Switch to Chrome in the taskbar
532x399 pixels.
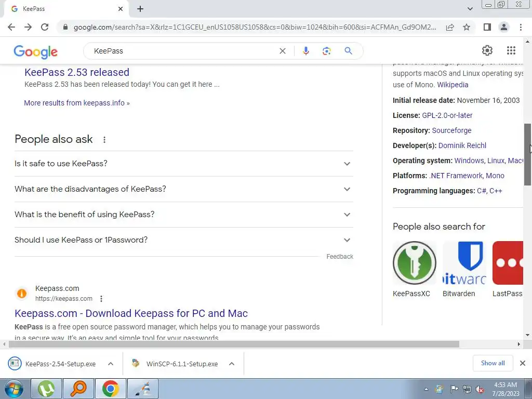110,389
